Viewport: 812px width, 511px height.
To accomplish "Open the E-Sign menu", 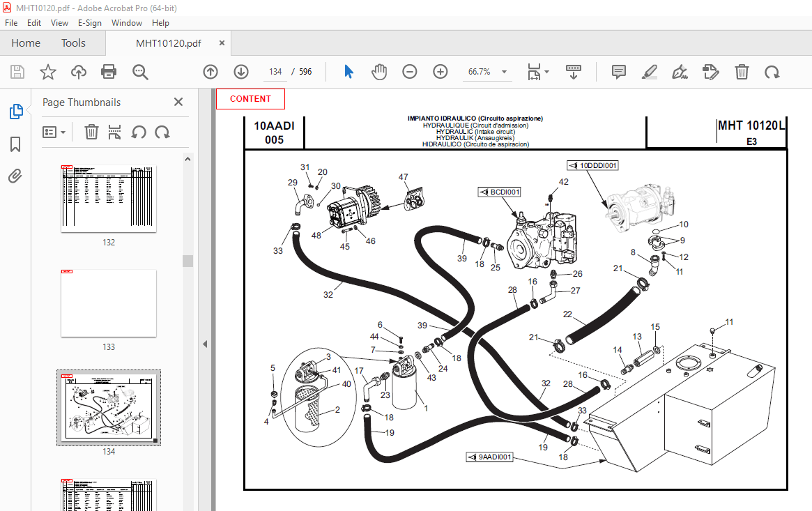I will tap(90, 22).
